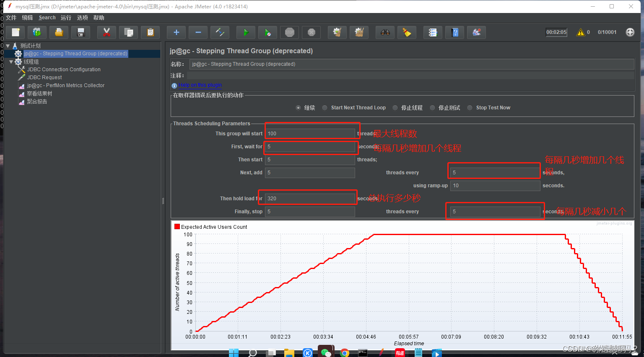Click the warning triangle log indicator
The width and height of the screenshot is (644, 357).
coord(581,32)
